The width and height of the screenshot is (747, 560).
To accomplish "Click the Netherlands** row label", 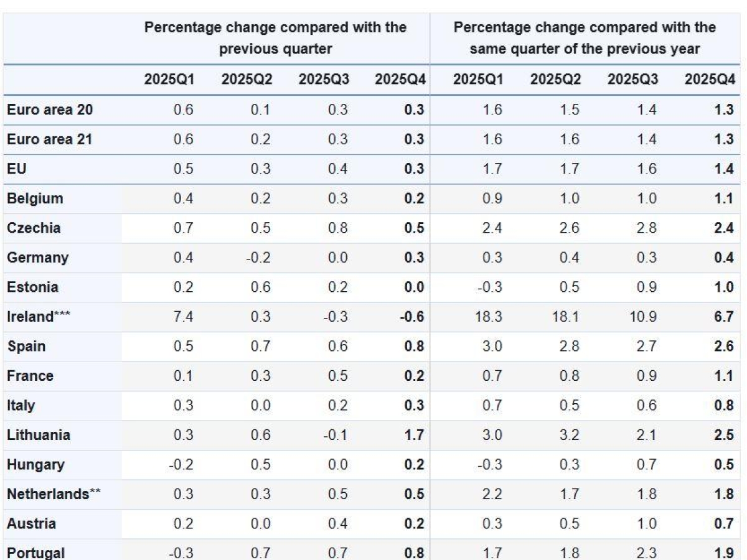I will click(x=54, y=494).
